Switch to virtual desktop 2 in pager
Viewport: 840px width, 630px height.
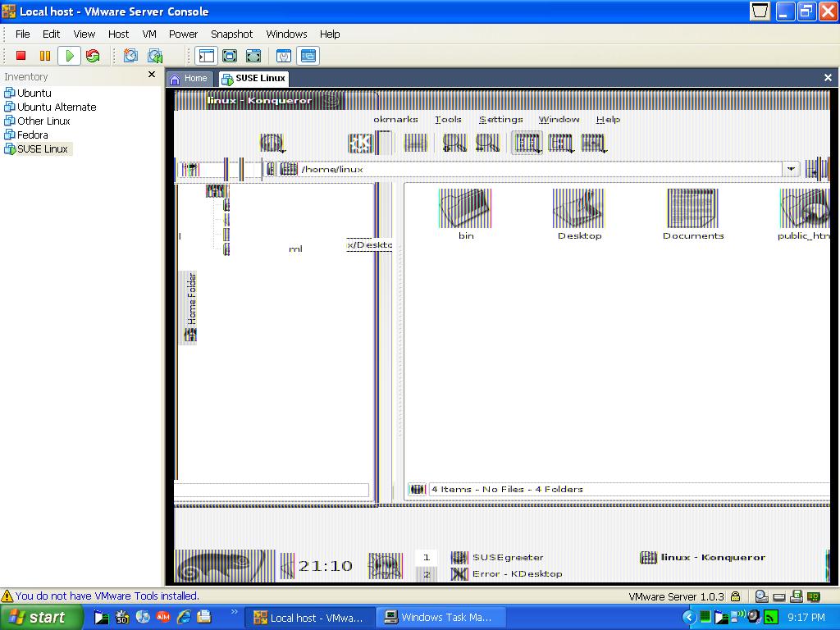tap(427, 573)
